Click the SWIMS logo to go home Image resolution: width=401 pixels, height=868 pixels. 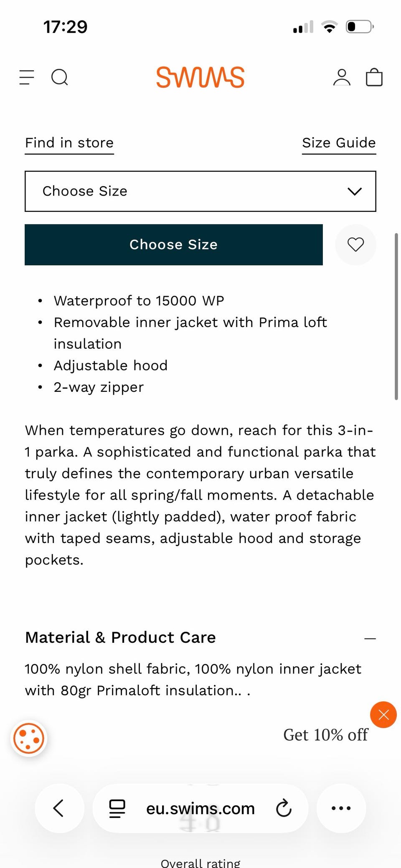click(200, 77)
